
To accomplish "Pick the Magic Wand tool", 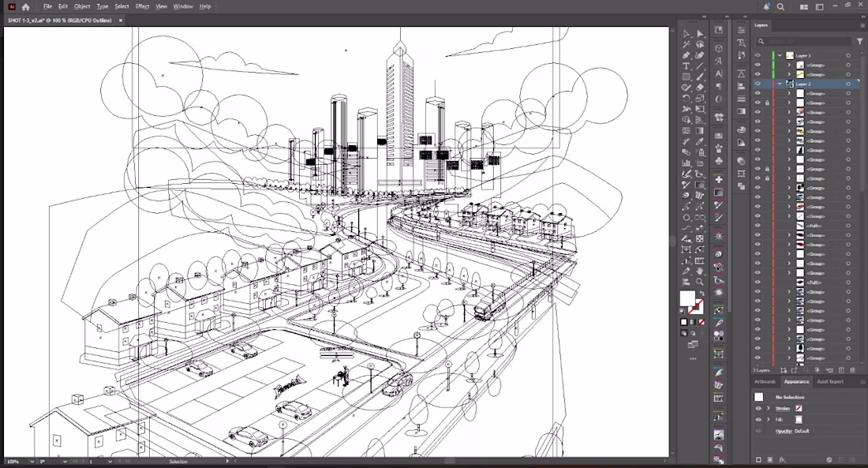I will coord(687,45).
